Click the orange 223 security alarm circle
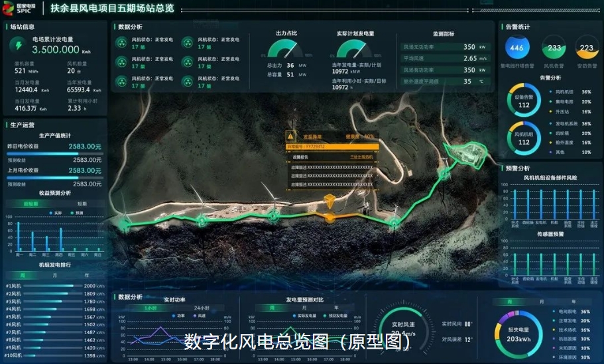604x364 pixels. coord(586,48)
